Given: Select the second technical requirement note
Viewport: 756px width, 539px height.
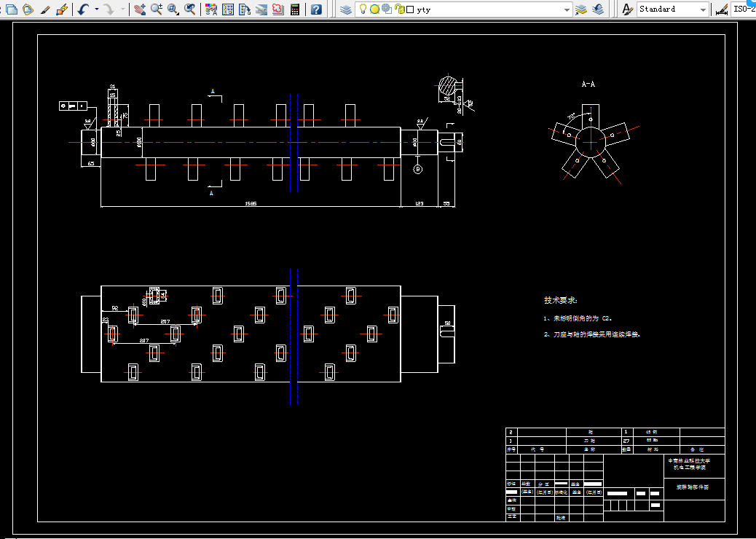Looking at the screenshot, I should point(592,334).
